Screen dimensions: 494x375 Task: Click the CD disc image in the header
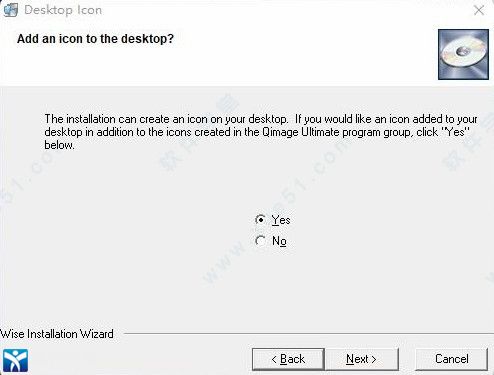[463, 54]
